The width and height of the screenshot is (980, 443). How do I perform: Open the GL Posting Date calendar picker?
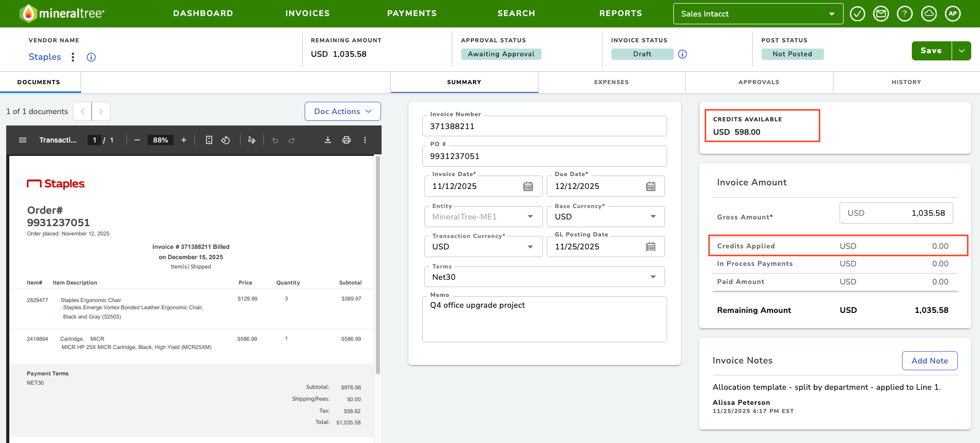(x=651, y=247)
